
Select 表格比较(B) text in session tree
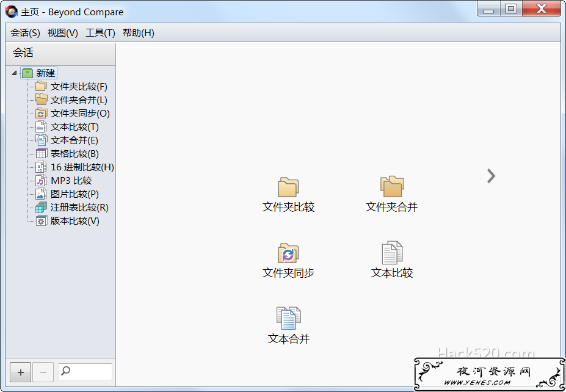point(74,154)
